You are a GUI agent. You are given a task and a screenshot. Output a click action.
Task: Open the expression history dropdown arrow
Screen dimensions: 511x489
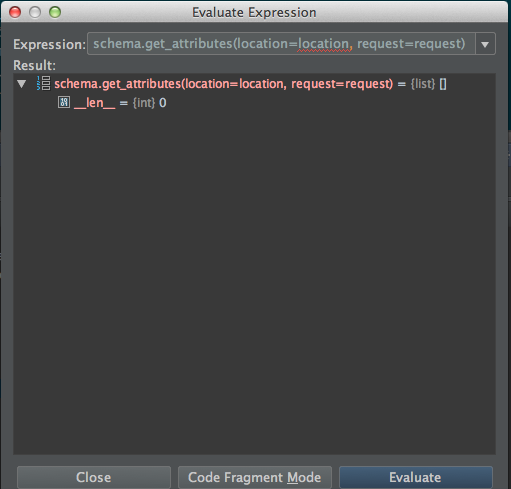coord(485,44)
